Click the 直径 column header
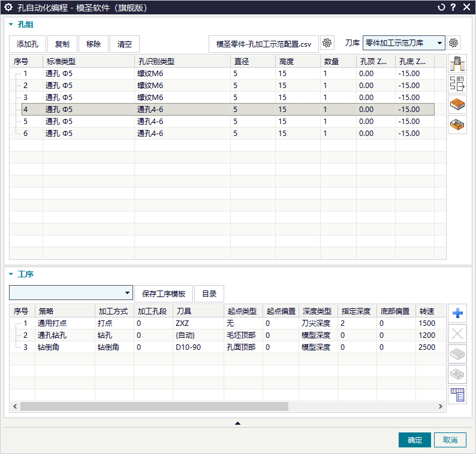This screenshot has width=476, height=454. click(x=253, y=62)
